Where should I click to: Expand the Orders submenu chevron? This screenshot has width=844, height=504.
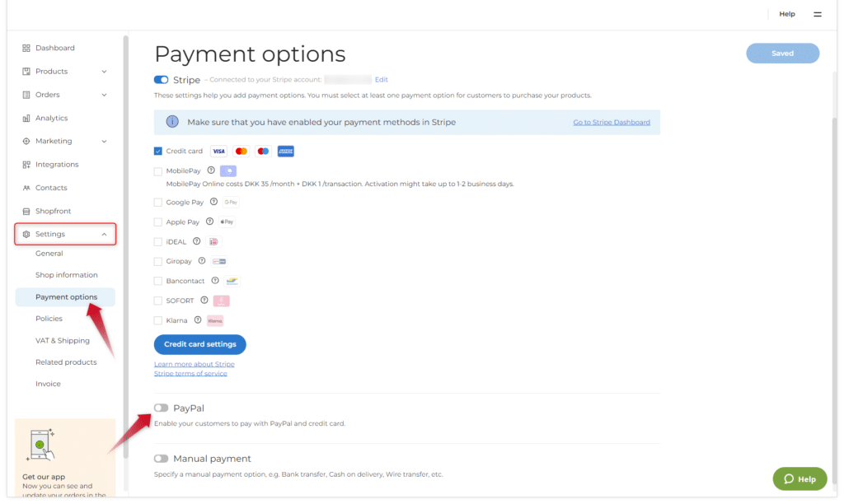click(104, 95)
